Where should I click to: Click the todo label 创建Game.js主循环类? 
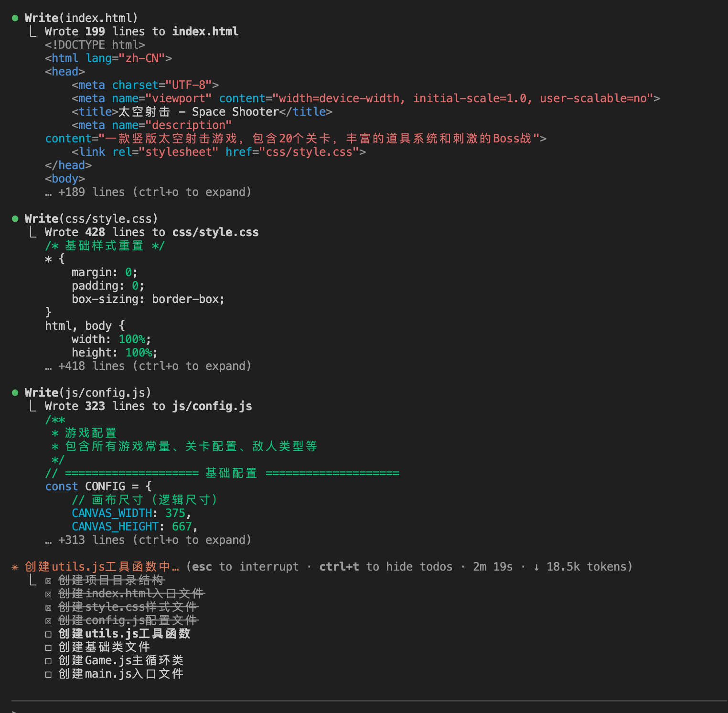coord(121,660)
